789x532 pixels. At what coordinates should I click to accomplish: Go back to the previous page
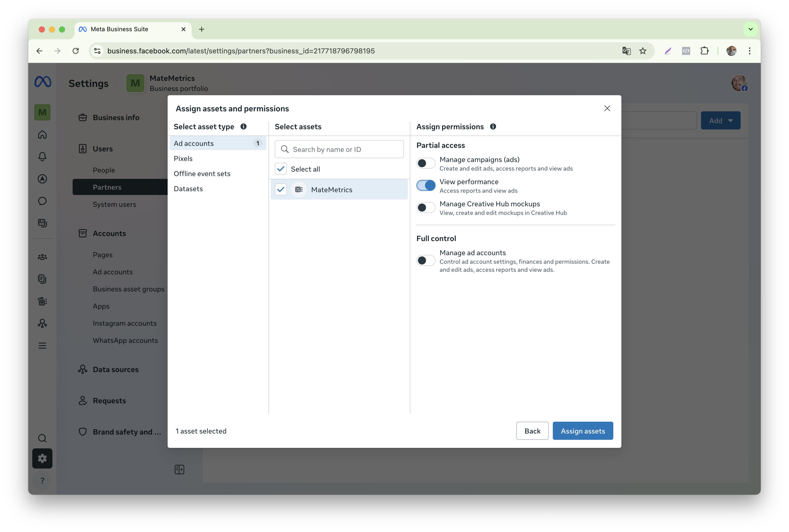pyautogui.click(x=39, y=51)
